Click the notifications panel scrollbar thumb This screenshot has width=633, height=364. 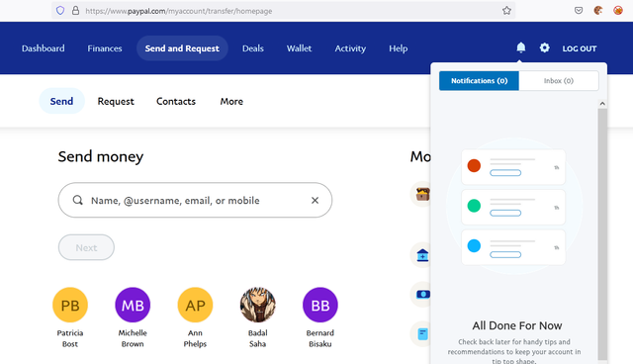point(602,234)
